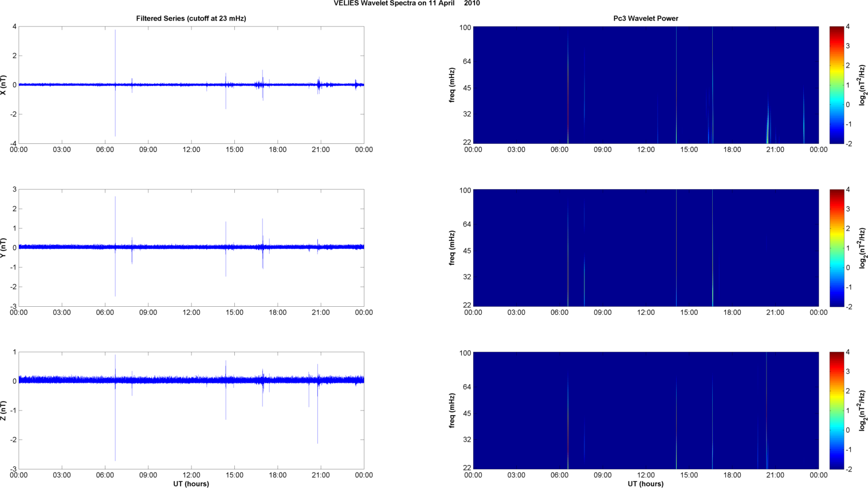Viewport: 868px width, 488px height.
Task: Click 'UT (hours)' label under the Z series plot
Action: click(x=191, y=484)
